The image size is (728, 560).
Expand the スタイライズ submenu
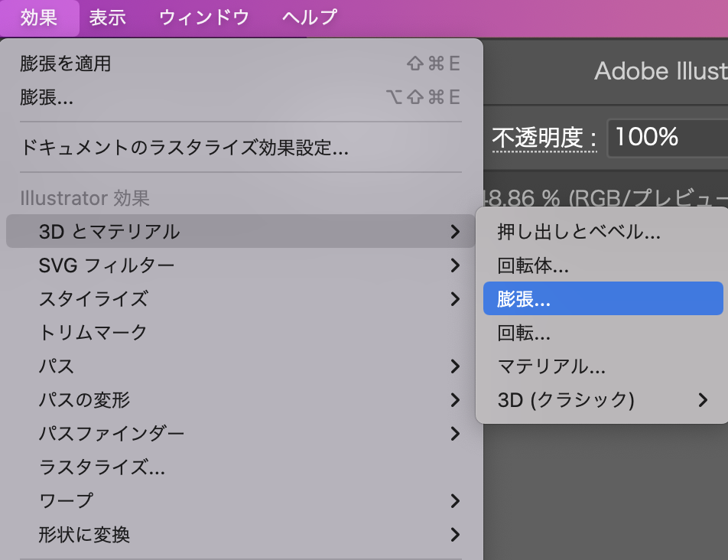(x=93, y=298)
